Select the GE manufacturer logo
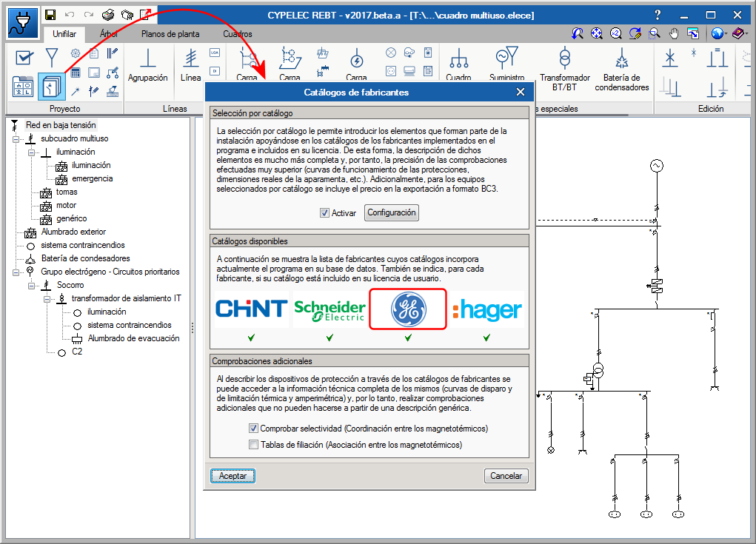 pos(408,309)
